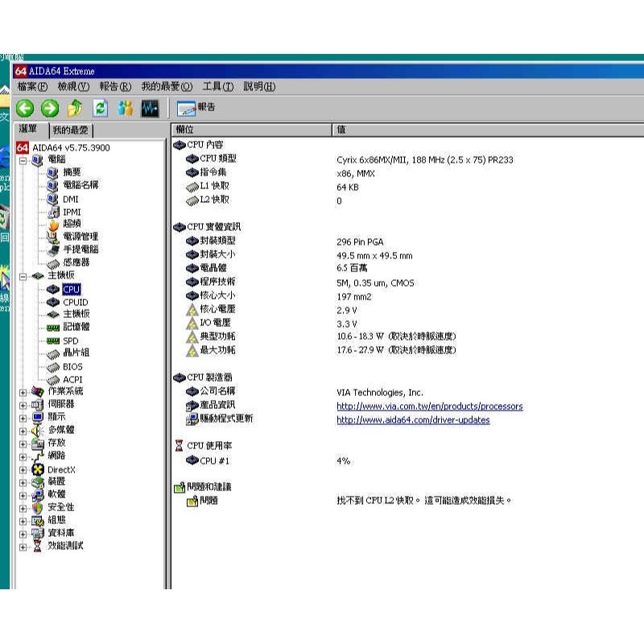Expand the 存放 tree node
Image resolution: width=644 pixels, height=644 pixels.
[x=23, y=444]
